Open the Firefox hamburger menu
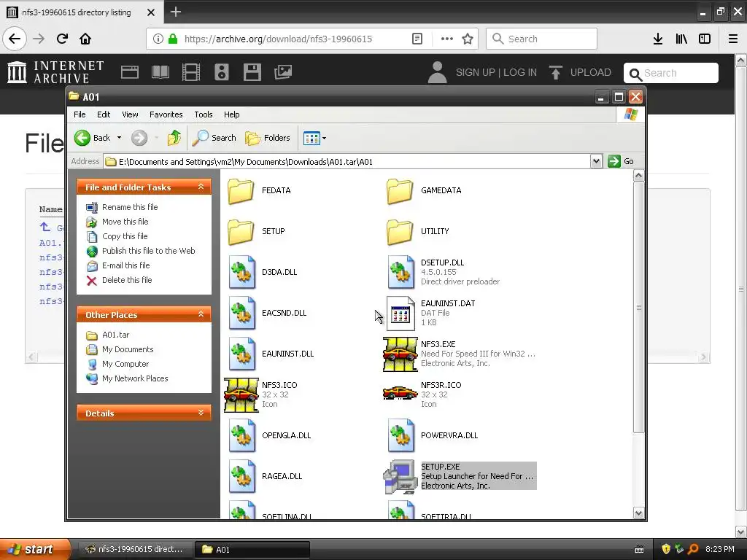 point(733,39)
